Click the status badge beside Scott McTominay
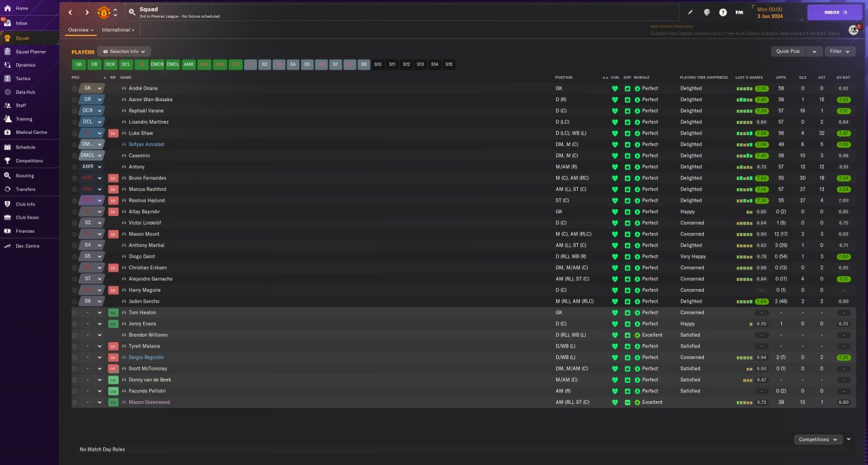868x465 pixels. 113,369
